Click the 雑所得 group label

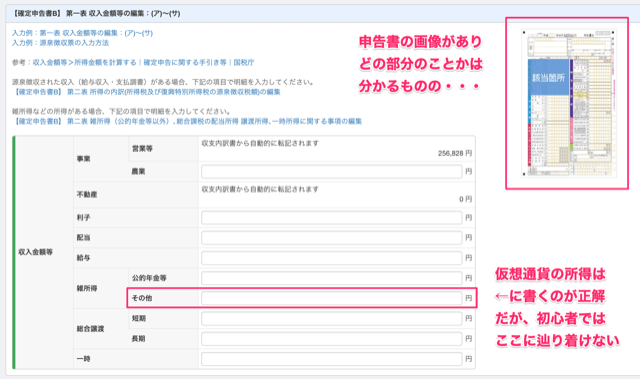pos(87,288)
